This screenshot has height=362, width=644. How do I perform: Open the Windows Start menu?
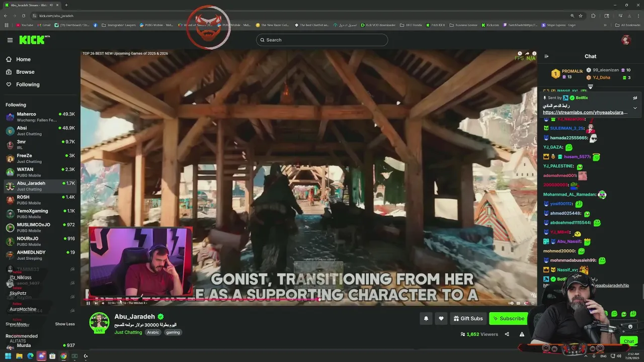pyautogui.click(x=8, y=356)
